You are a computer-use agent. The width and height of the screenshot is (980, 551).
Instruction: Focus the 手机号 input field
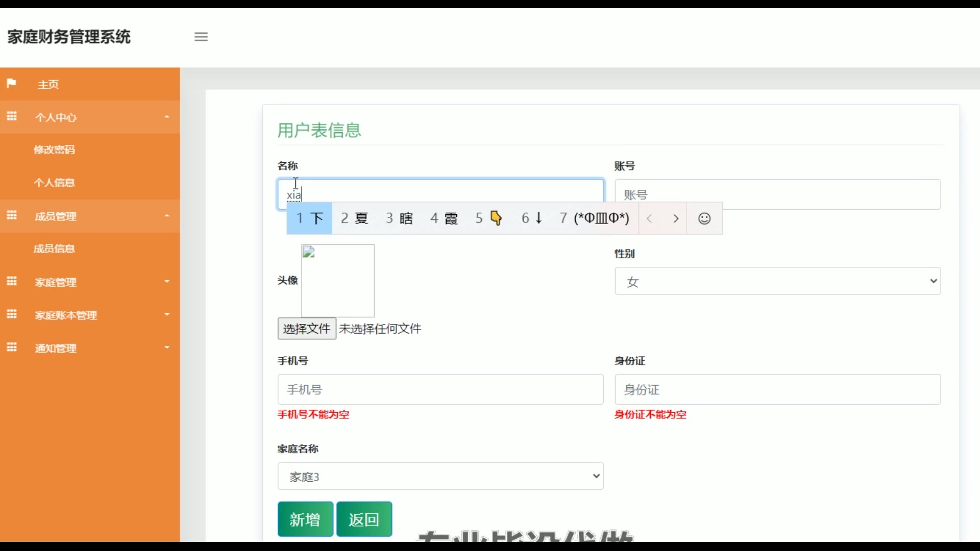tap(440, 389)
